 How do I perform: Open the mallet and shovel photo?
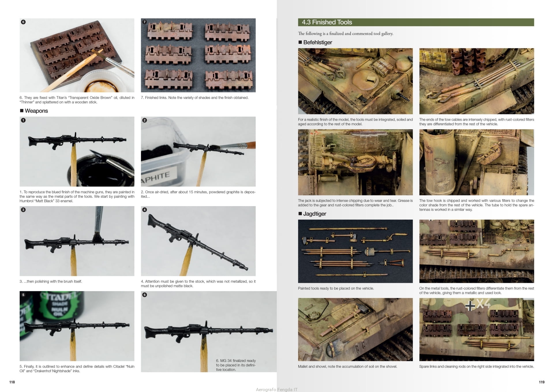(355, 329)
